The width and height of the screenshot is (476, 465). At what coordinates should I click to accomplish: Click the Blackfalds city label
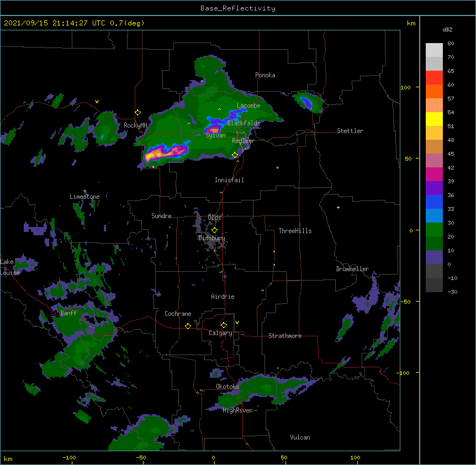coord(244,123)
